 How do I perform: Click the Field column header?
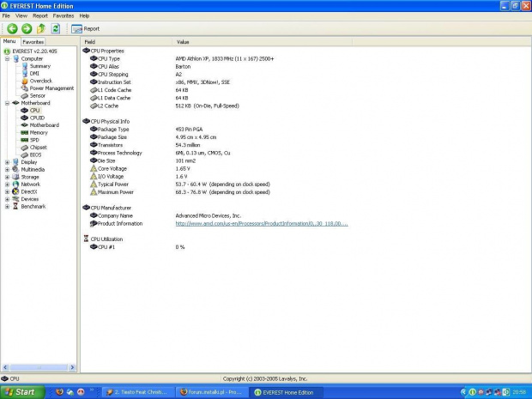pos(90,41)
